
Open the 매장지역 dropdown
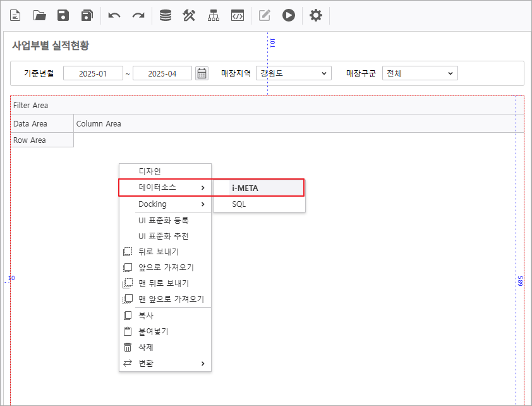pos(294,73)
